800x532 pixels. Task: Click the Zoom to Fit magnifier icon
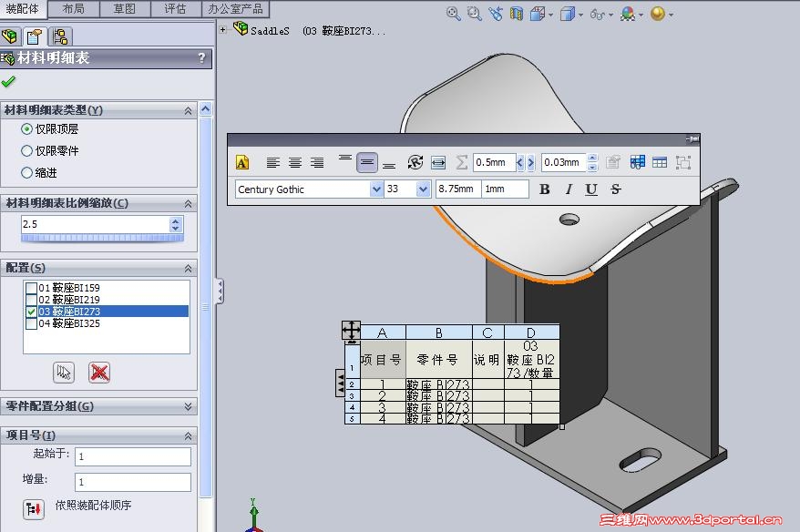[x=453, y=14]
